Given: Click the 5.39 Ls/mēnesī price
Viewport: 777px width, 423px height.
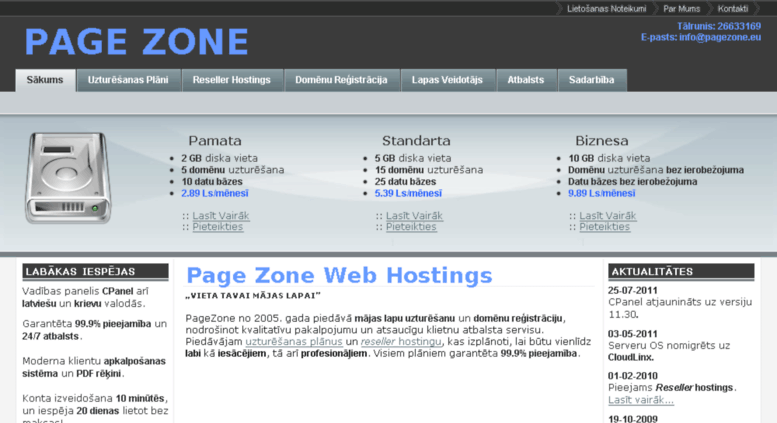Looking at the screenshot, I should pos(408,193).
